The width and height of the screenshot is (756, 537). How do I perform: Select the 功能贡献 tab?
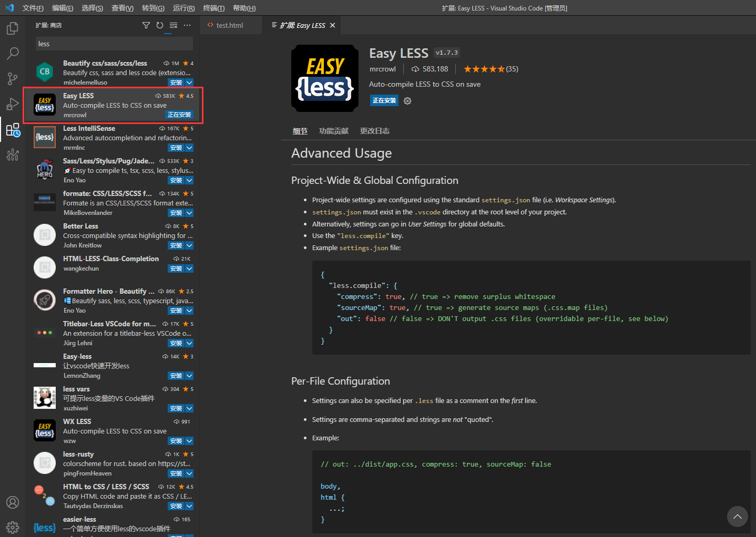pos(334,131)
